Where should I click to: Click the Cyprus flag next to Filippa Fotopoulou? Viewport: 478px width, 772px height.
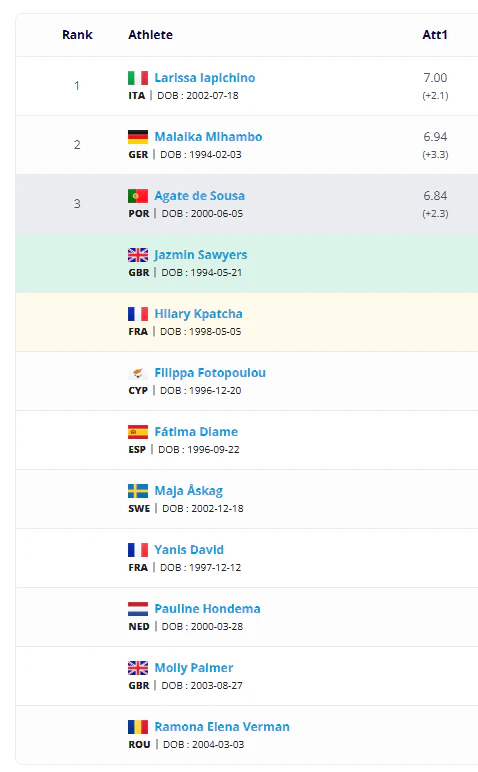[138, 373]
